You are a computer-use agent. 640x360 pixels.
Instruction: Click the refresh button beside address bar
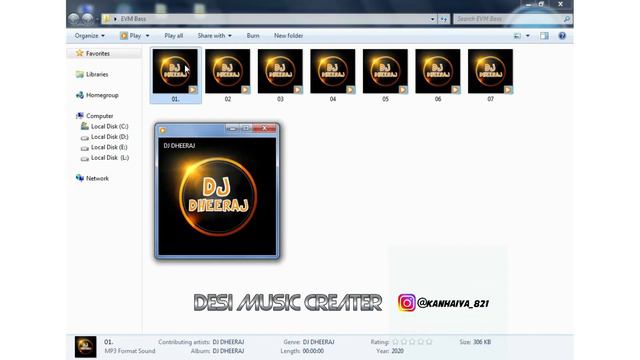point(444,19)
